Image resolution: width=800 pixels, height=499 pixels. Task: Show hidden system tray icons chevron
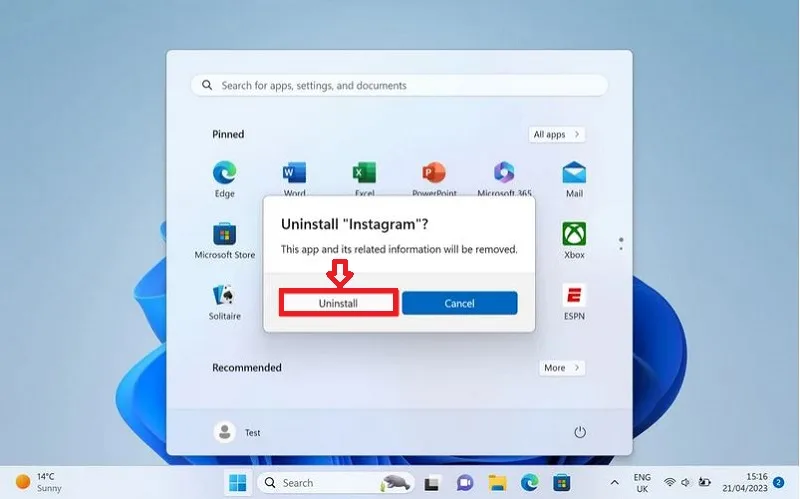pyautogui.click(x=615, y=482)
